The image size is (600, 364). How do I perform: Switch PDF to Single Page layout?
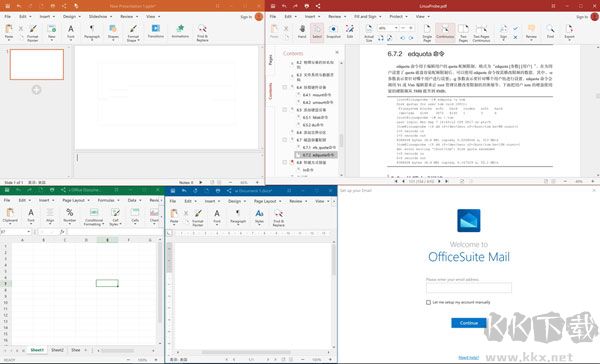click(x=427, y=33)
